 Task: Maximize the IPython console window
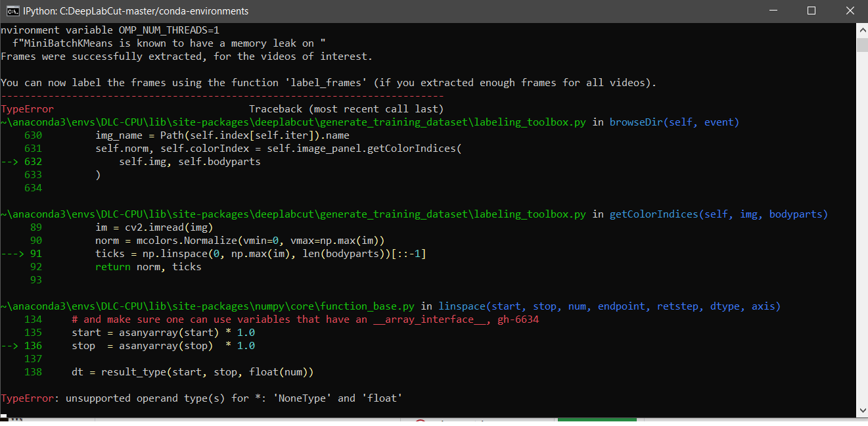(x=811, y=11)
